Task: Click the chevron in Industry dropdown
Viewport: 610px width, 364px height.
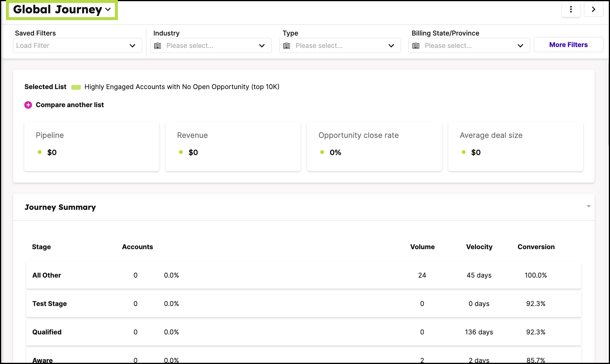Action: click(x=262, y=46)
